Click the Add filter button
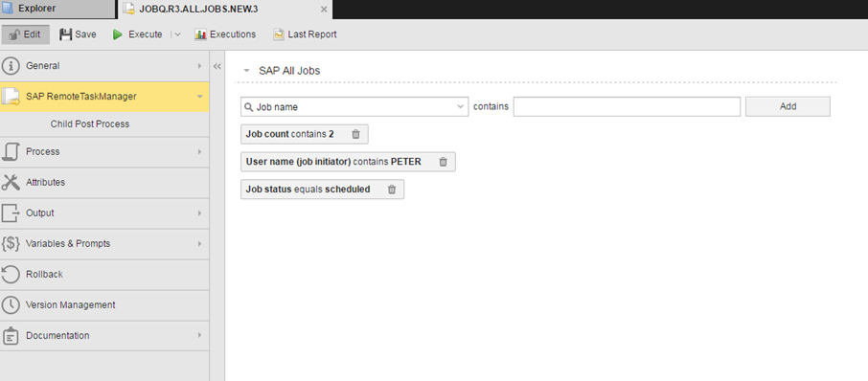Viewport: 868px width, 381px height. (788, 106)
